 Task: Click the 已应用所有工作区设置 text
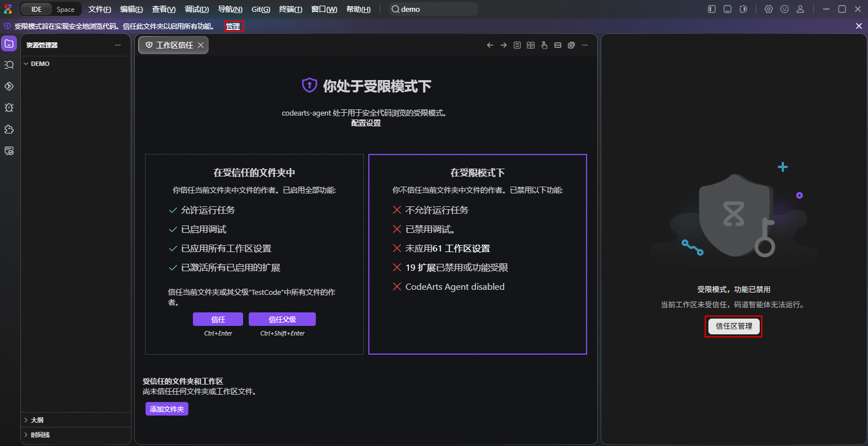coord(226,248)
